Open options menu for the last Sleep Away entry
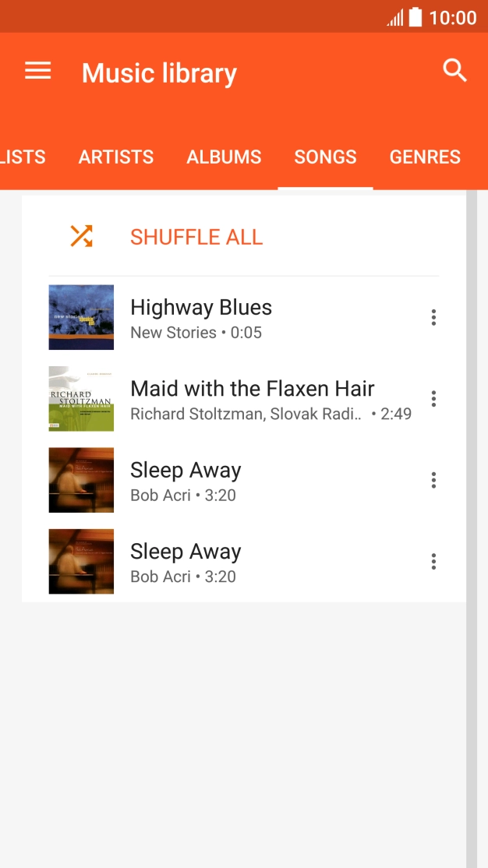 [433, 561]
